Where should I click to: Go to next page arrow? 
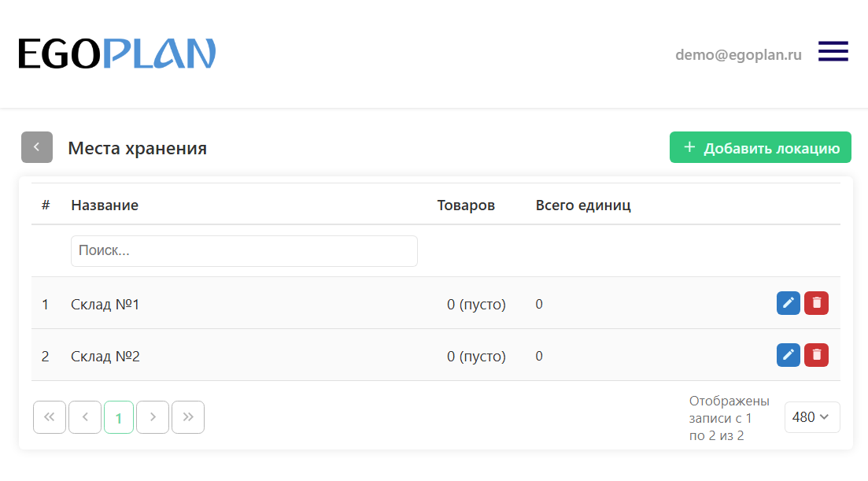tap(153, 416)
